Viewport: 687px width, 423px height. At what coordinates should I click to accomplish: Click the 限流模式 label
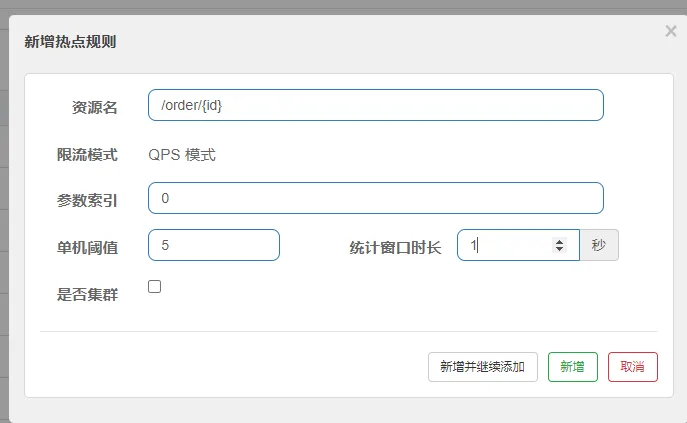pyautogui.click(x=87, y=155)
